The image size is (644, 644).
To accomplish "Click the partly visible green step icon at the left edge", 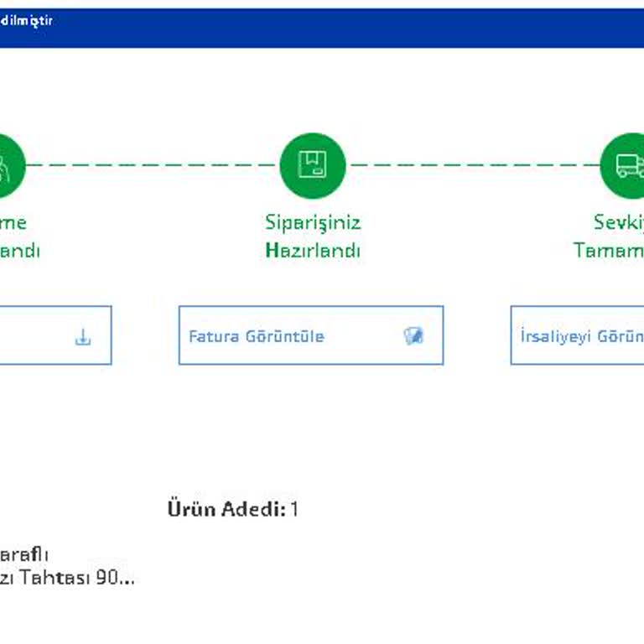I will click(13, 165).
